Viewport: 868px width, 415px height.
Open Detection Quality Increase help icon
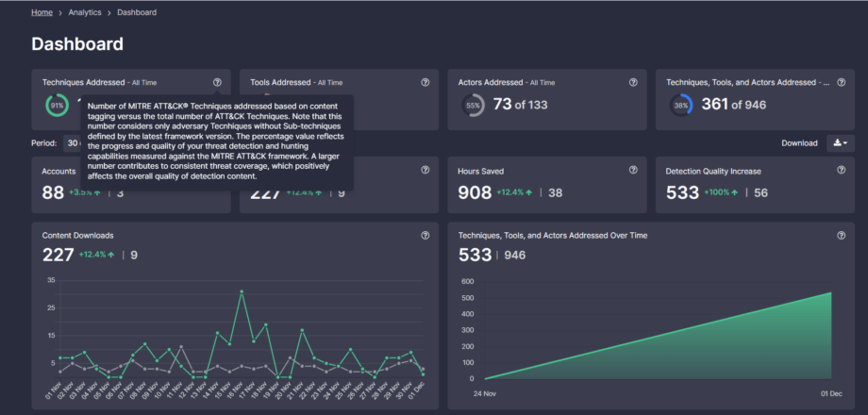point(841,171)
